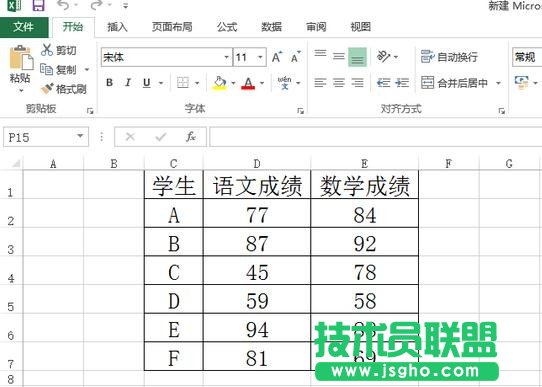The height and width of the screenshot is (387, 542).
Task: Click the text orientation icon
Action: coord(383,56)
